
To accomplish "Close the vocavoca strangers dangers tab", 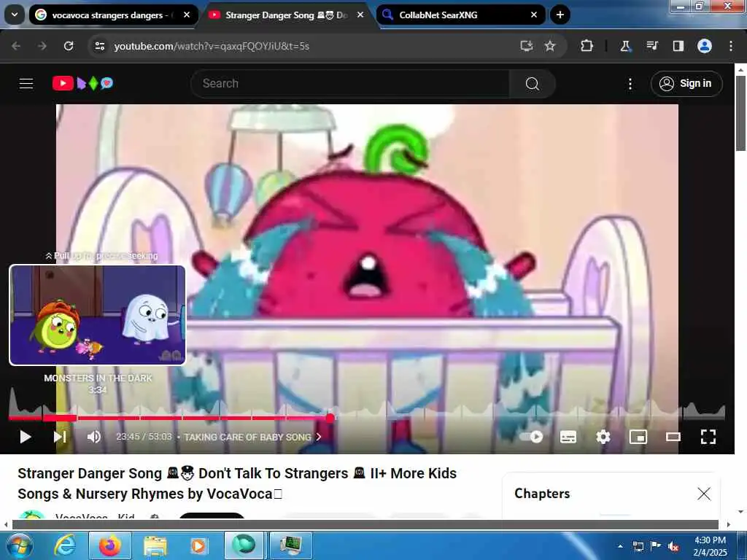I will pyautogui.click(x=187, y=15).
